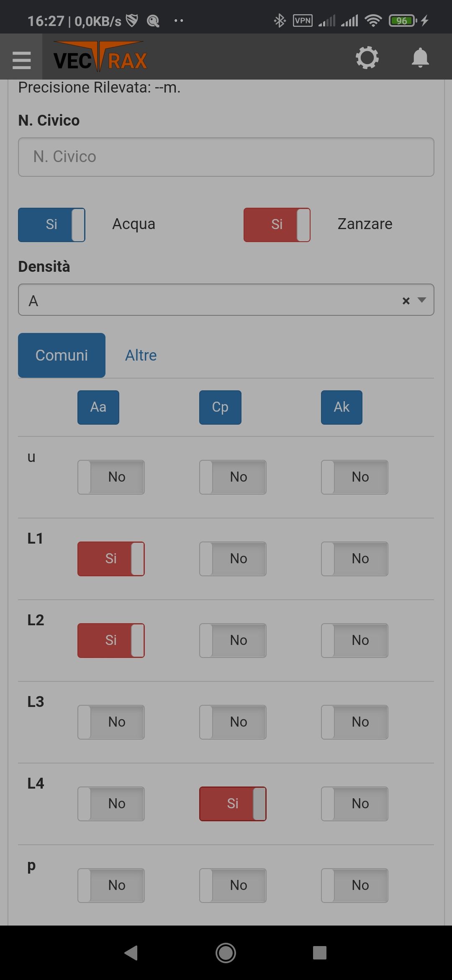Tap the Android back navigation button
Image resolution: width=452 pixels, height=980 pixels.
(131, 952)
